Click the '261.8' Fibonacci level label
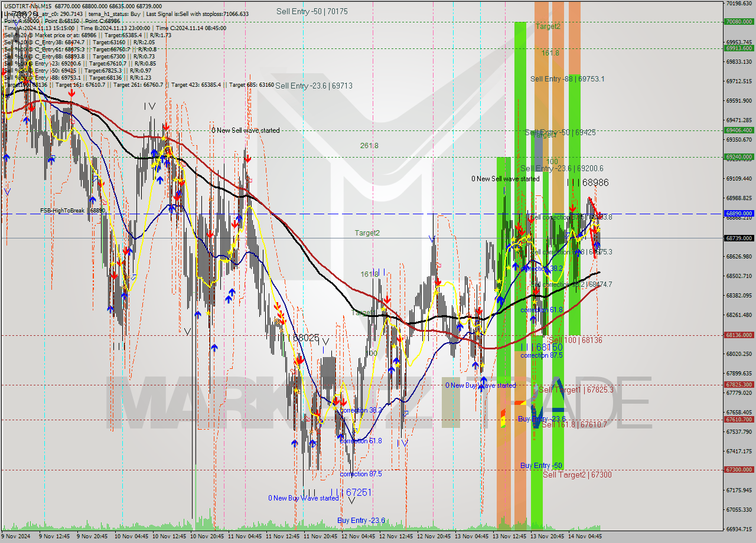756x543 pixels. (x=369, y=145)
